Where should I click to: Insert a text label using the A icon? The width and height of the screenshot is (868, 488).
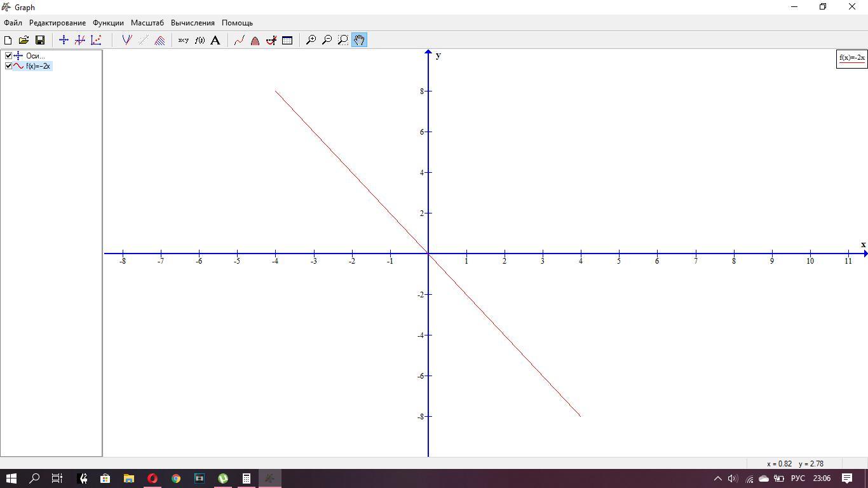click(x=215, y=40)
